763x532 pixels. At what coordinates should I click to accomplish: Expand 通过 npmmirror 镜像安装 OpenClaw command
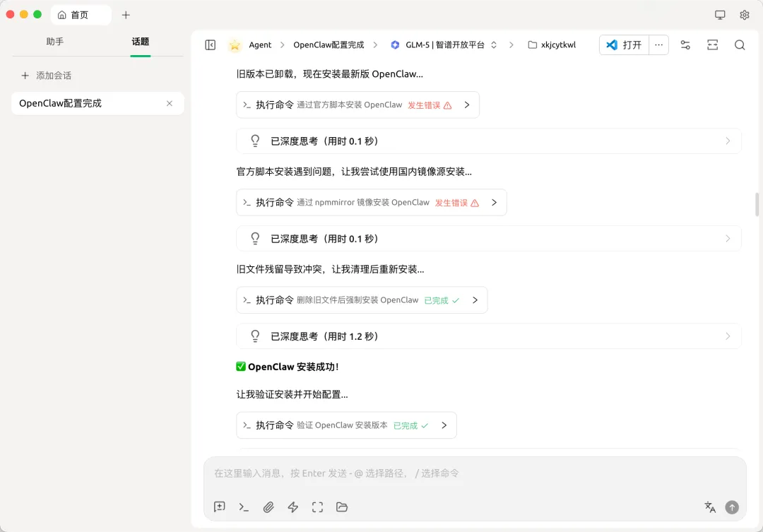point(494,203)
